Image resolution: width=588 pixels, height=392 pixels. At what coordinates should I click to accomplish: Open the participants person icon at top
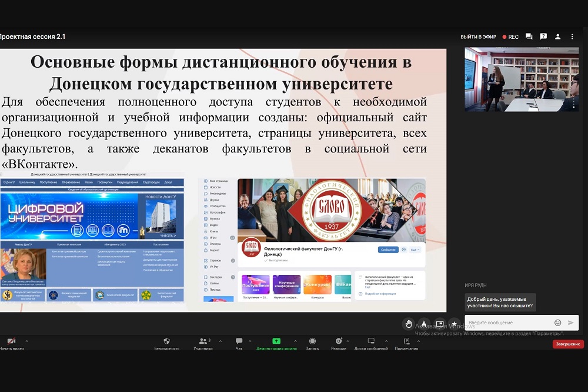click(558, 36)
